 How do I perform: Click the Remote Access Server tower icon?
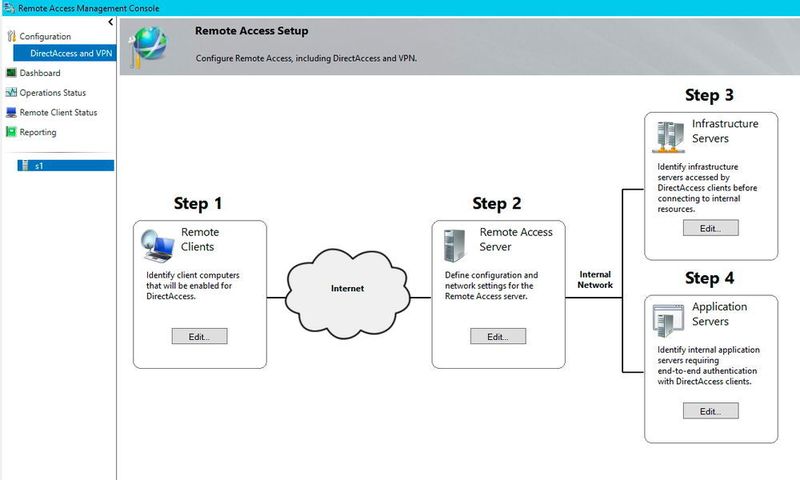tap(455, 246)
